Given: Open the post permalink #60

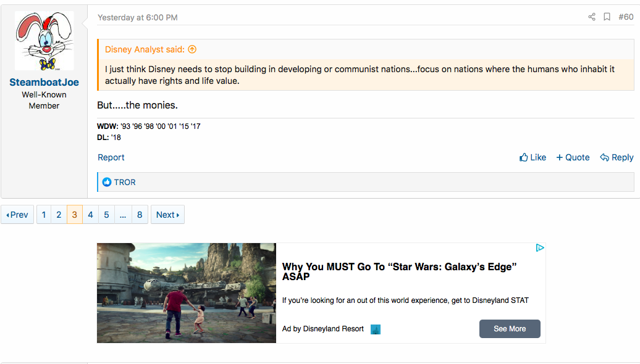Looking at the screenshot, I should tap(626, 17).
